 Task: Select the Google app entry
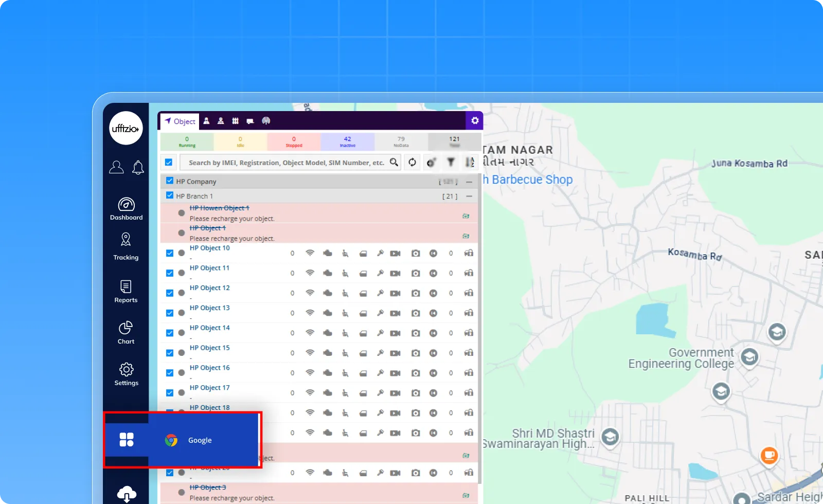200,440
